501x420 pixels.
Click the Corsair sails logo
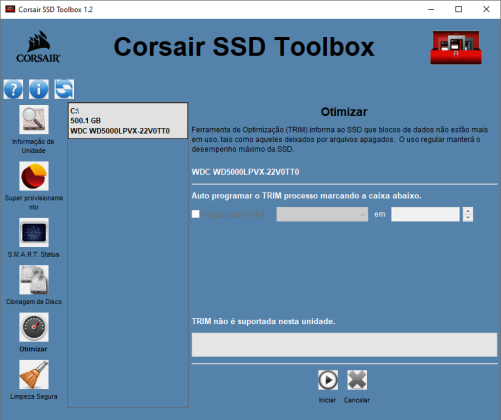(38, 46)
